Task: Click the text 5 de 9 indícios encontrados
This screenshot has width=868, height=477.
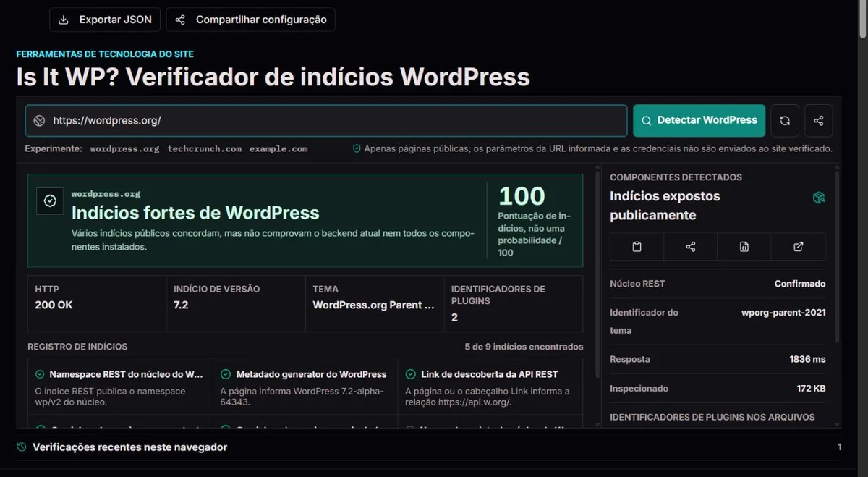Action: (x=524, y=347)
